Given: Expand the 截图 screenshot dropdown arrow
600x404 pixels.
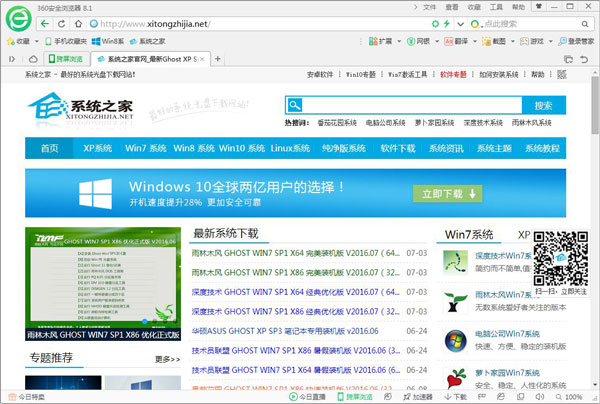Looking at the screenshot, I should point(513,41).
